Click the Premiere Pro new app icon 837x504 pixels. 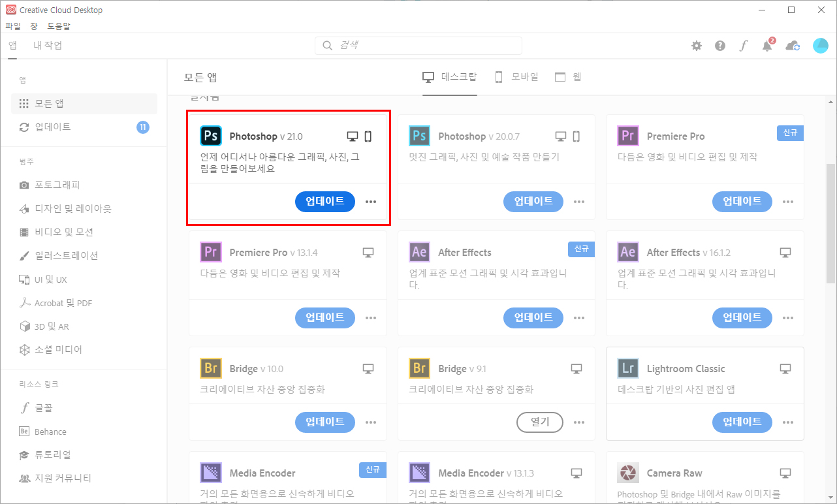coord(628,136)
